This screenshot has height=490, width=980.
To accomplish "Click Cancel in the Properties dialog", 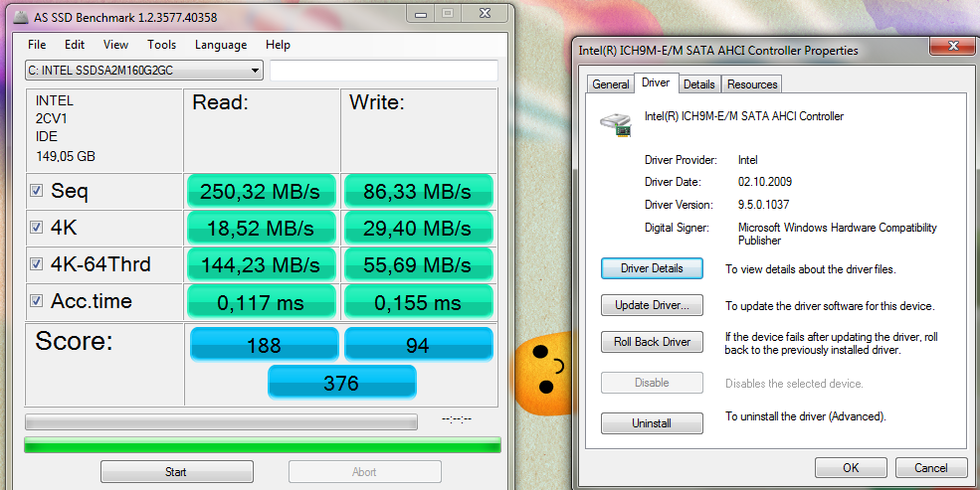I will [x=930, y=467].
